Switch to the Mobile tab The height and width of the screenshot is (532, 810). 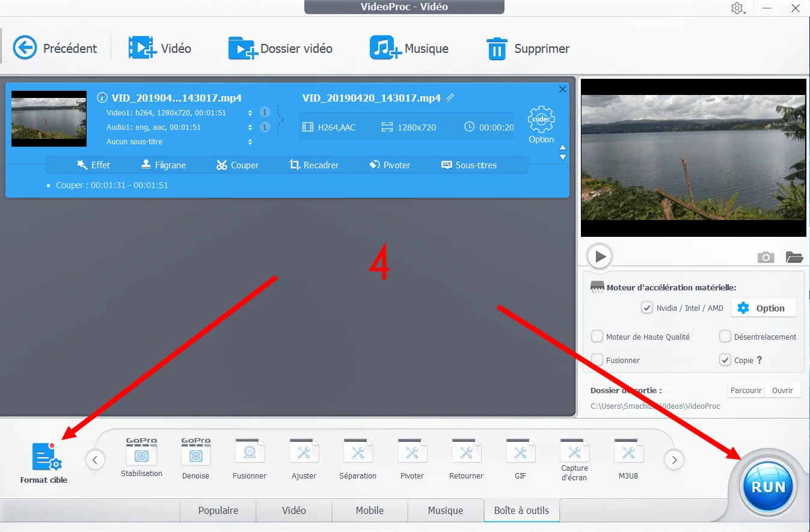click(369, 510)
